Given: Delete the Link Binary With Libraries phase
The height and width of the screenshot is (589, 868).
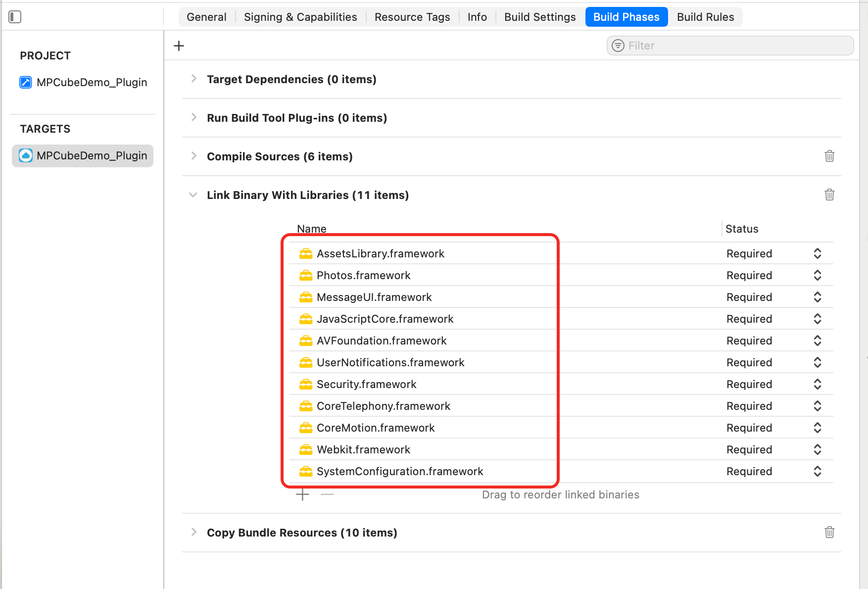Looking at the screenshot, I should (829, 195).
